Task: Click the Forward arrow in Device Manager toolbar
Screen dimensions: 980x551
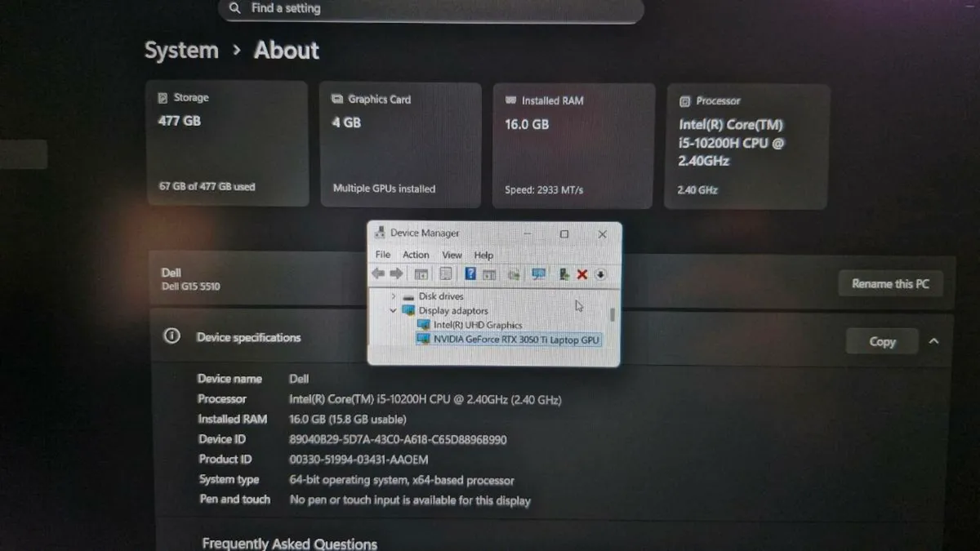Action: point(397,274)
